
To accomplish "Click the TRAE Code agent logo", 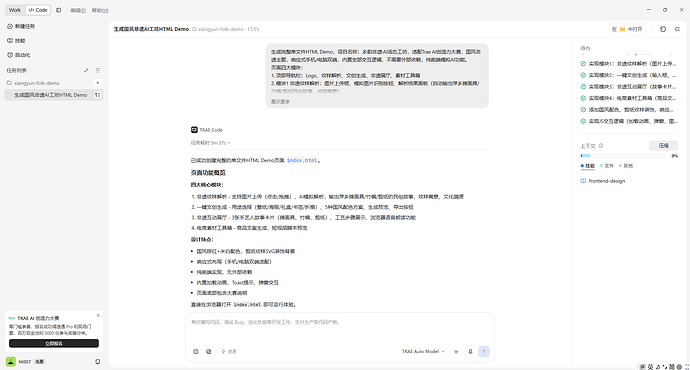I will [x=194, y=130].
